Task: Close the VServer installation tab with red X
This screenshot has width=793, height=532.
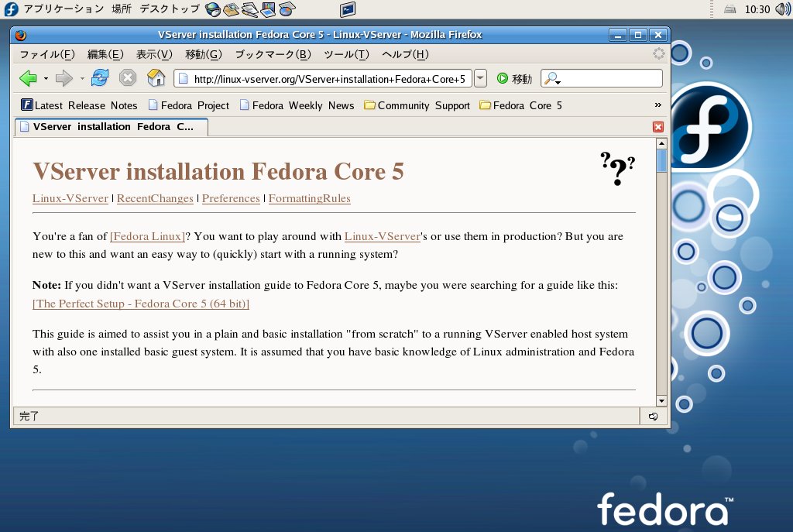Action: point(658,127)
